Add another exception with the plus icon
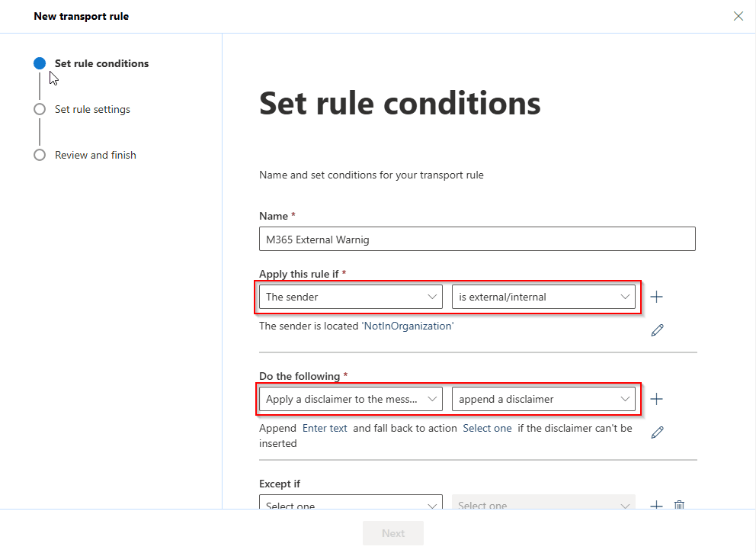Screen dimensions: 756x553 point(656,505)
